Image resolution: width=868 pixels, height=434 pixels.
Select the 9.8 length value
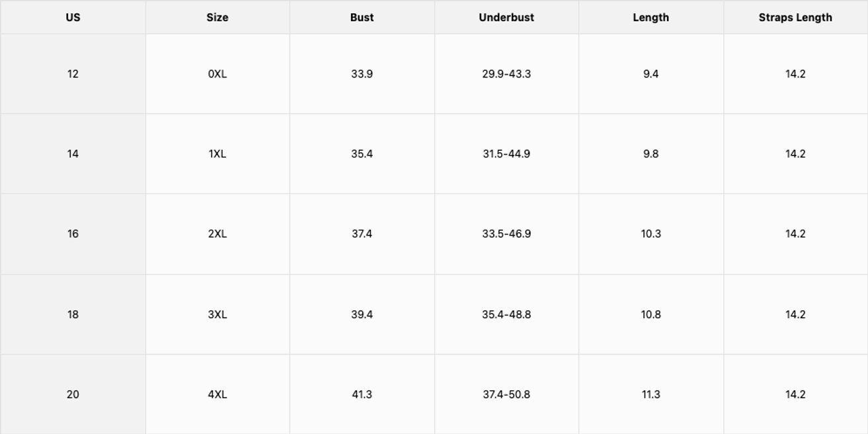point(651,154)
